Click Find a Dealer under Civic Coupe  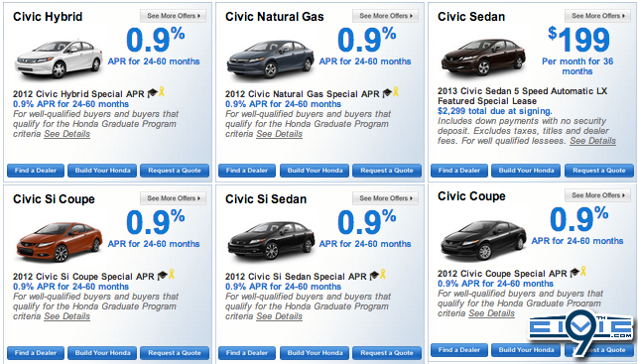pyautogui.click(x=459, y=350)
